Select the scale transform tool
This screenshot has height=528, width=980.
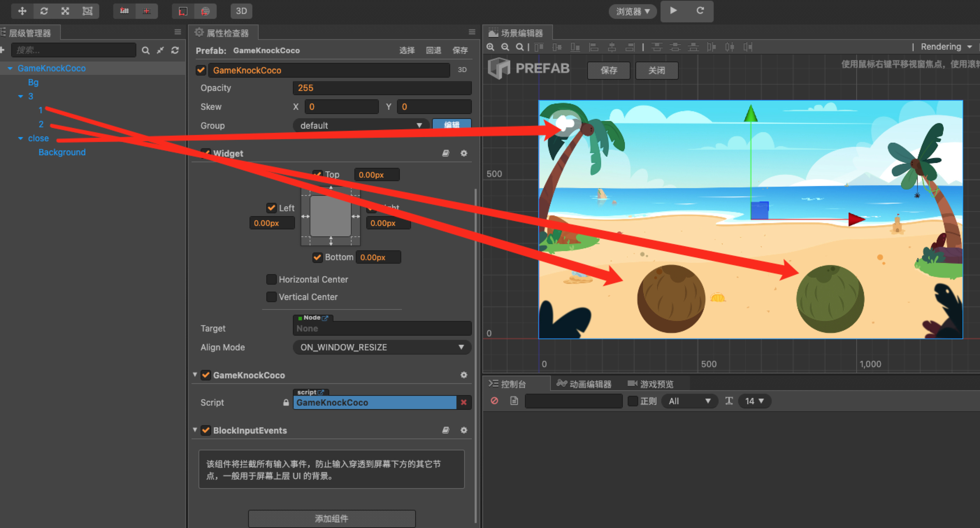65,11
